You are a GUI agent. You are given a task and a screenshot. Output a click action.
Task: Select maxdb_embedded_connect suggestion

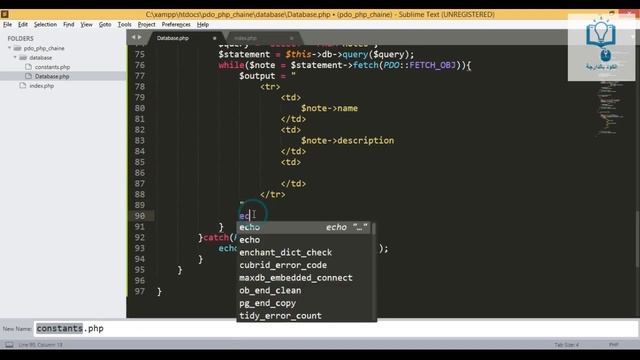pos(304,278)
